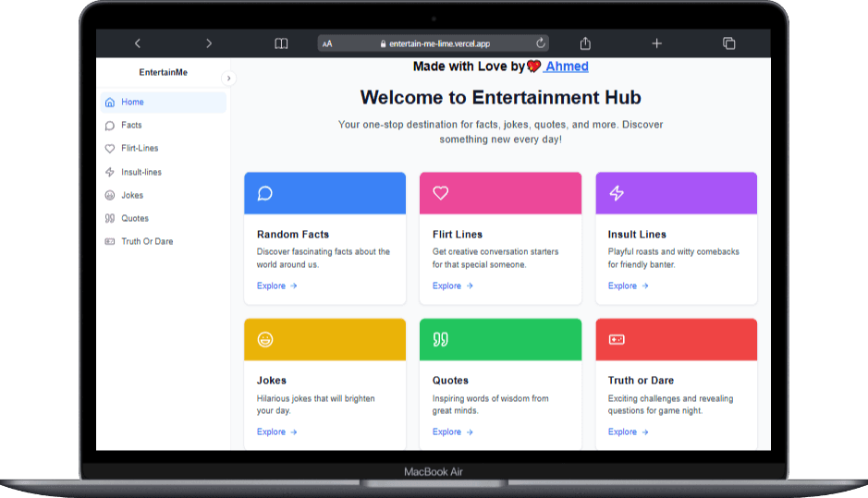The image size is (868, 498).
Task: Click the Insult Lines Explore link
Action: [629, 286]
